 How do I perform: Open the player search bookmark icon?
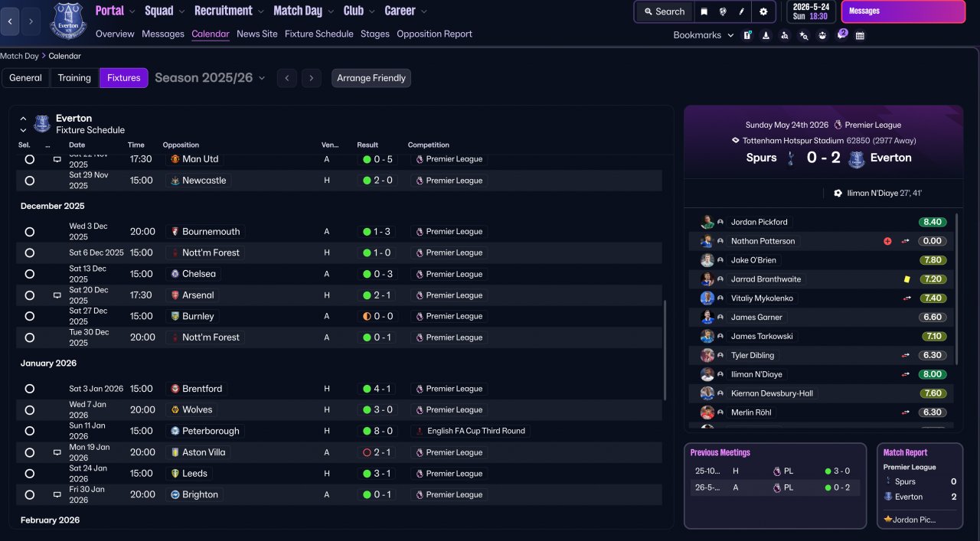click(x=784, y=35)
